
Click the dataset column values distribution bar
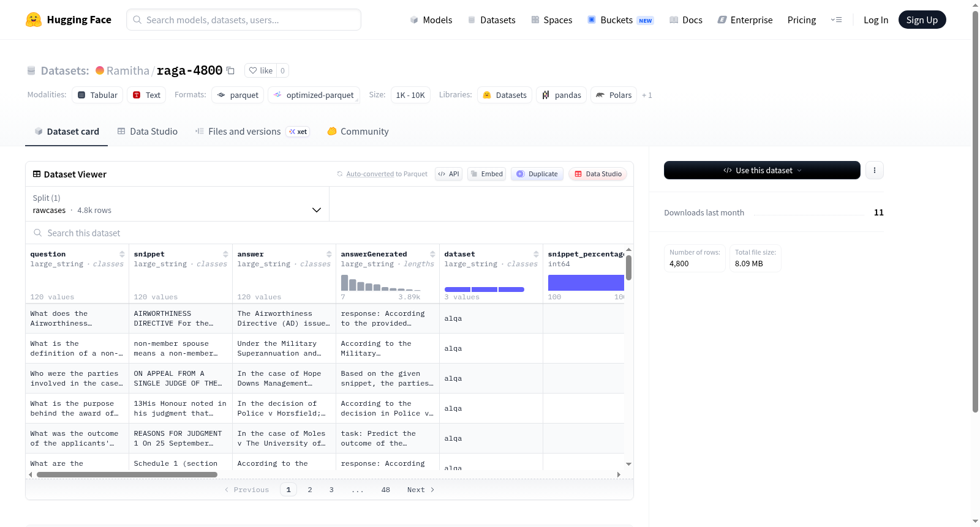click(484, 290)
